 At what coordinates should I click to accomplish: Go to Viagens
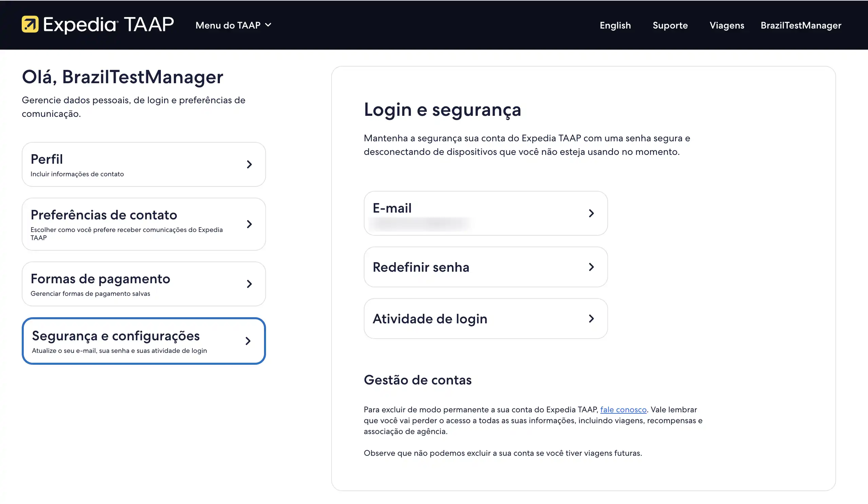click(727, 25)
